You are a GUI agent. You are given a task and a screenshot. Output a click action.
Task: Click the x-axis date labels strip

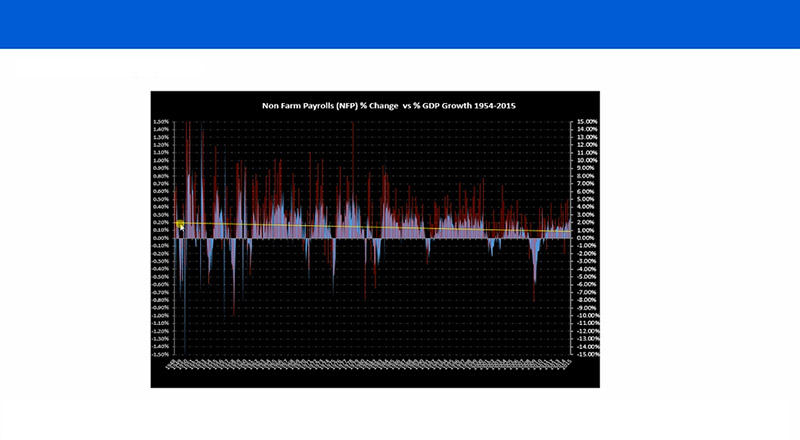368,365
